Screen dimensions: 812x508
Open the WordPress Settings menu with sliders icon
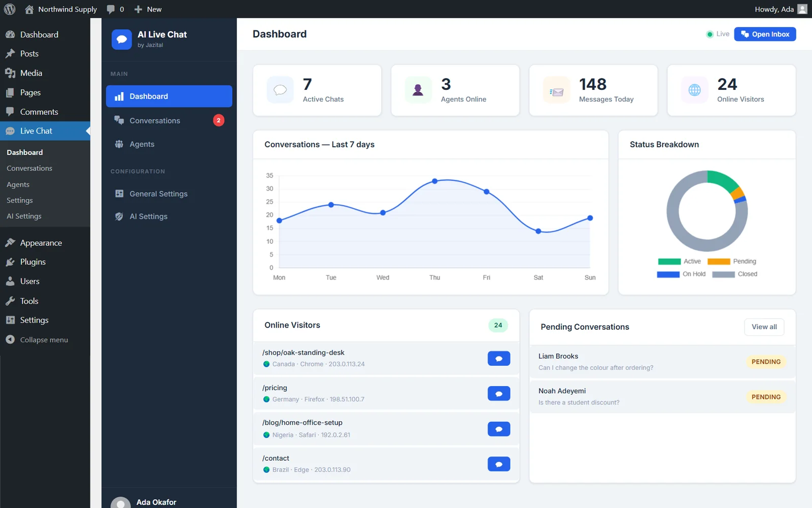click(45, 320)
